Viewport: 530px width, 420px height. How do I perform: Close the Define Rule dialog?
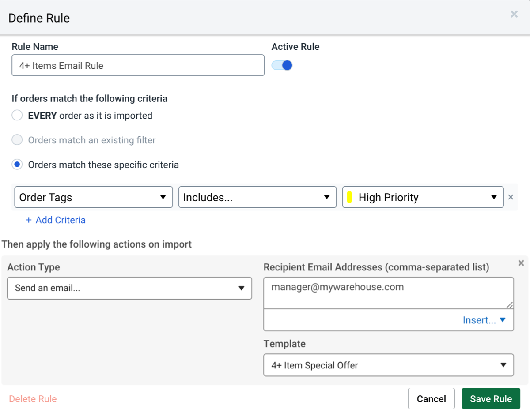514,15
